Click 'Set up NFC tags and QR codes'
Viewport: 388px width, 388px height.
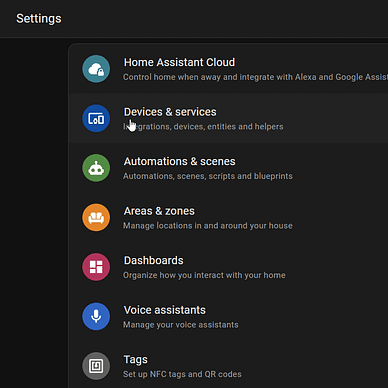[182, 374]
